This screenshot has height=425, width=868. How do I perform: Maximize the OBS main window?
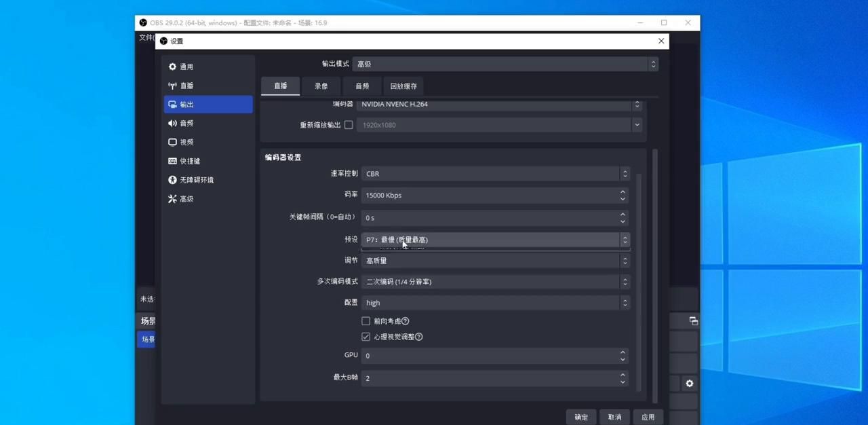pos(664,22)
